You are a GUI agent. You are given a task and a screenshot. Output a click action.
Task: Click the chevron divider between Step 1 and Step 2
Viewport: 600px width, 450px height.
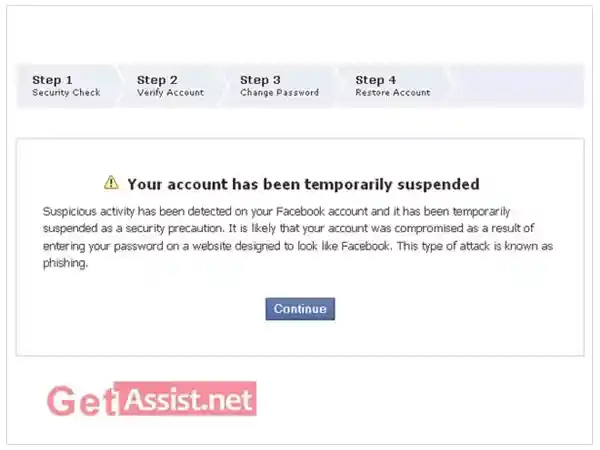(119, 86)
